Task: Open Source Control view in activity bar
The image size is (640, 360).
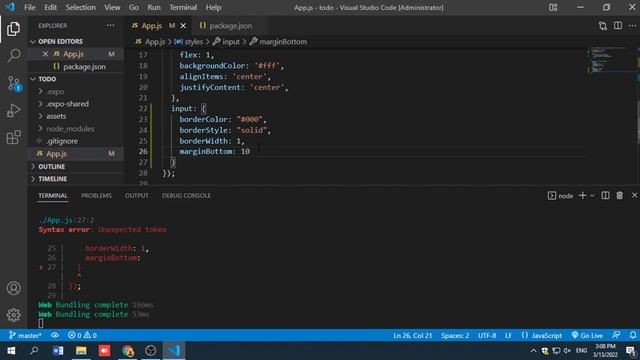Action: tap(13, 83)
